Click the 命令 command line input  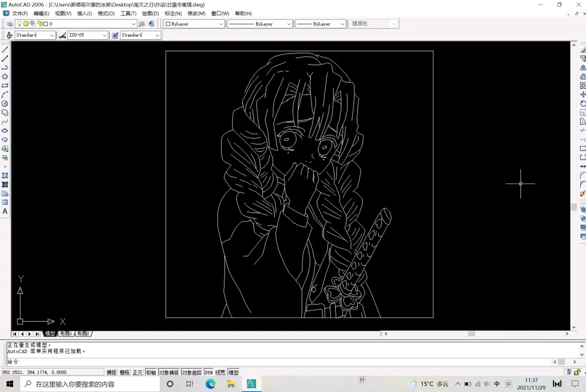tap(280, 362)
